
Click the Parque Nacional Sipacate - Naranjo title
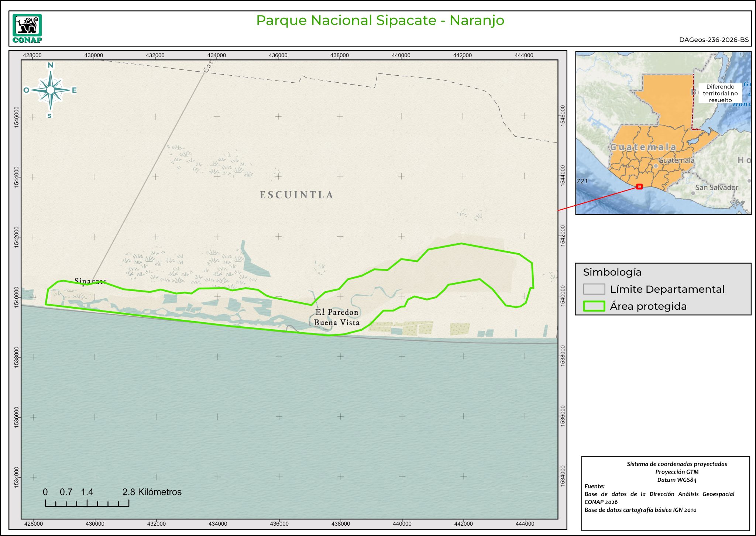(x=380, y=20)
